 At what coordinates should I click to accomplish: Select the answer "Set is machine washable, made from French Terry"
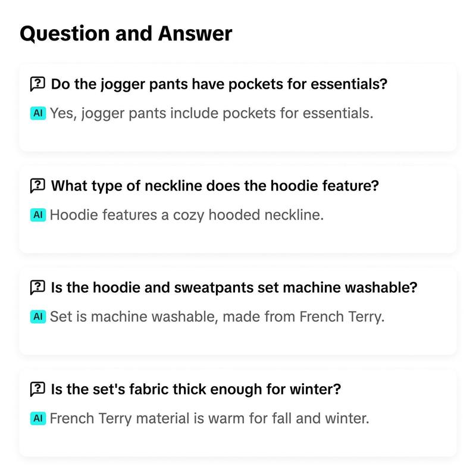[217, 317]
